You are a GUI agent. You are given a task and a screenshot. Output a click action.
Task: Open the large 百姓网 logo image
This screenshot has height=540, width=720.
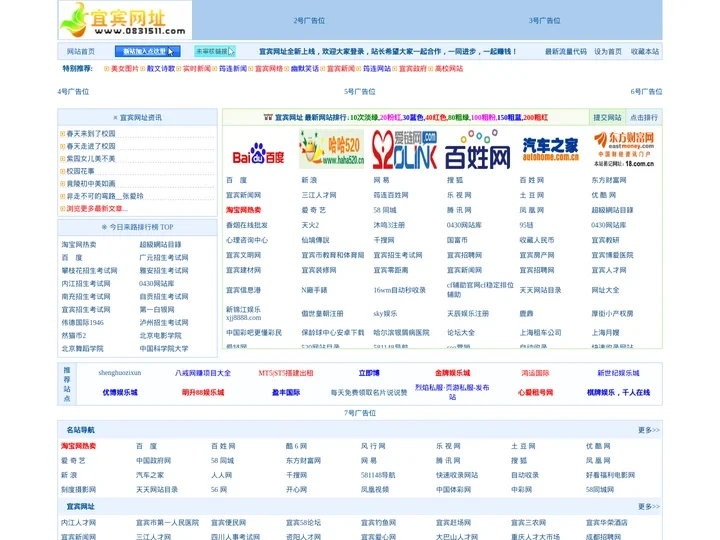pyautogui.click(x=478, y=149)
